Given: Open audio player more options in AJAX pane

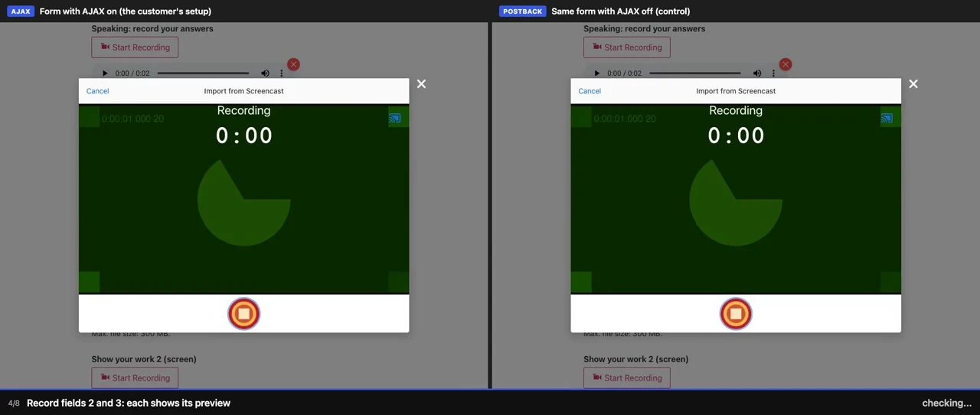Looking at the screenshot, I should 281,74.
